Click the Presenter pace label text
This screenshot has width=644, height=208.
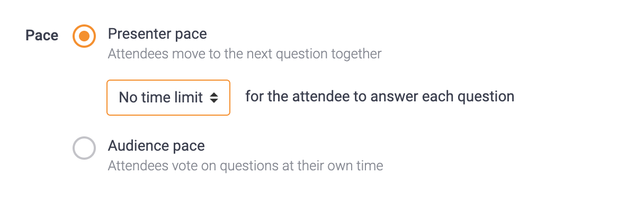[x=157, y=34]
